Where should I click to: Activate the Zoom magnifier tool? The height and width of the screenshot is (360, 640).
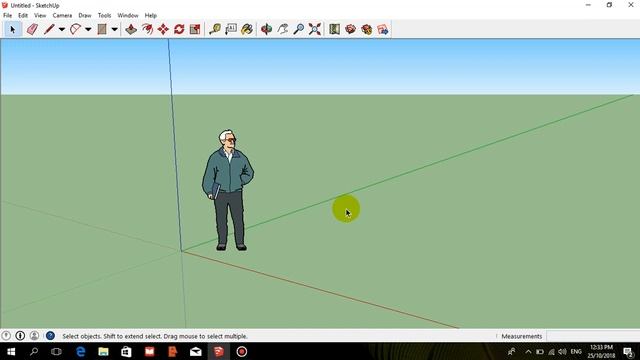click(299, 29)
